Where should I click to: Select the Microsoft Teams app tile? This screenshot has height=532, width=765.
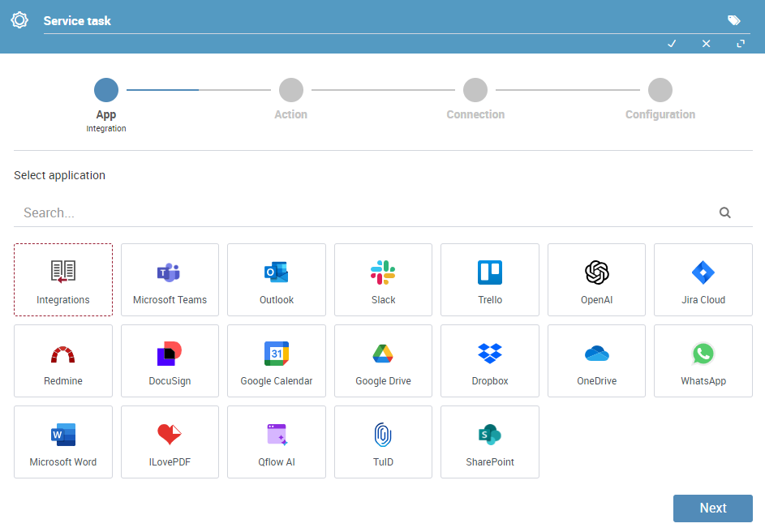click(170, 280)
